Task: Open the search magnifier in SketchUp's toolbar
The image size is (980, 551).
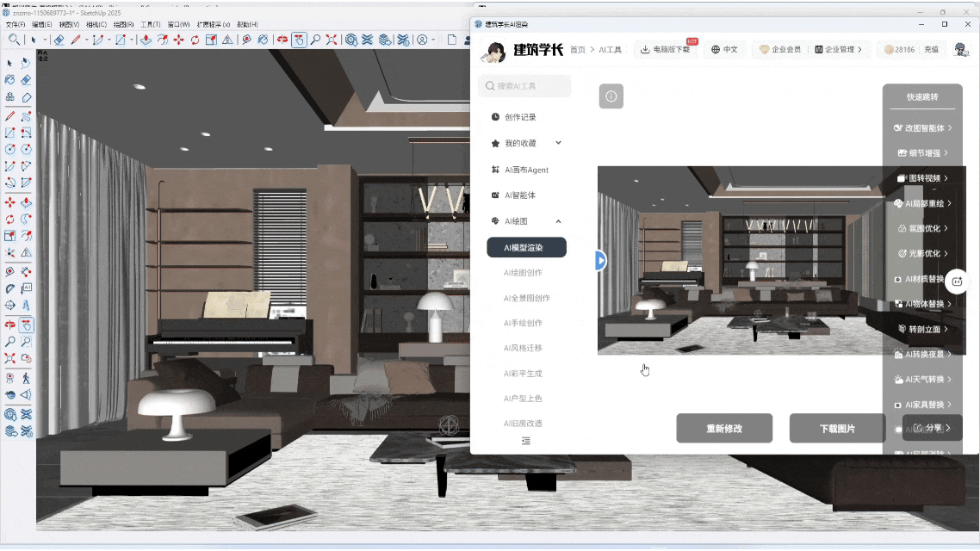Action: (x=14, y=40)
